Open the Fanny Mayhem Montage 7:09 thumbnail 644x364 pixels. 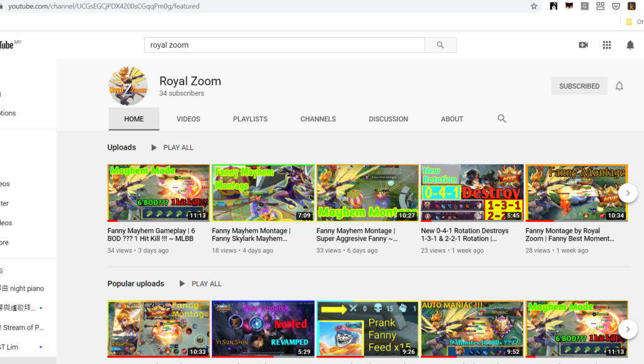[263, 193]
